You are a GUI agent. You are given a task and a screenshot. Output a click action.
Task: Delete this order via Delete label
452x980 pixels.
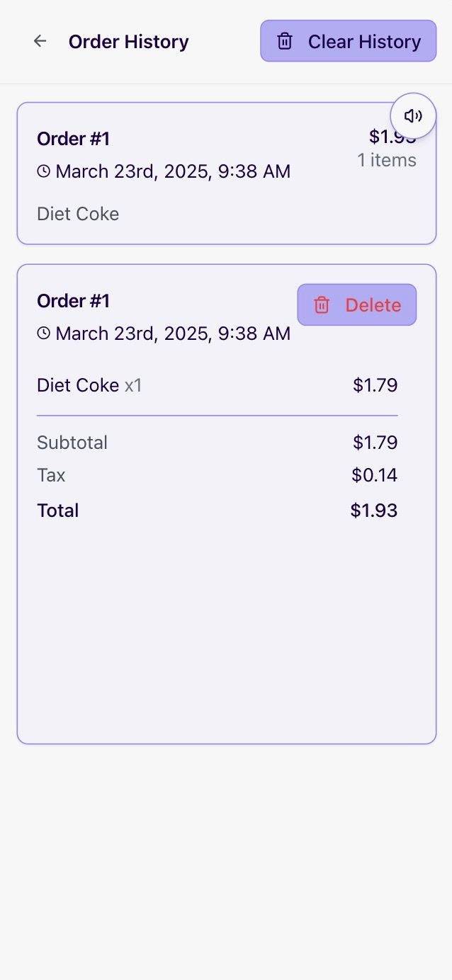coord(373,304)
